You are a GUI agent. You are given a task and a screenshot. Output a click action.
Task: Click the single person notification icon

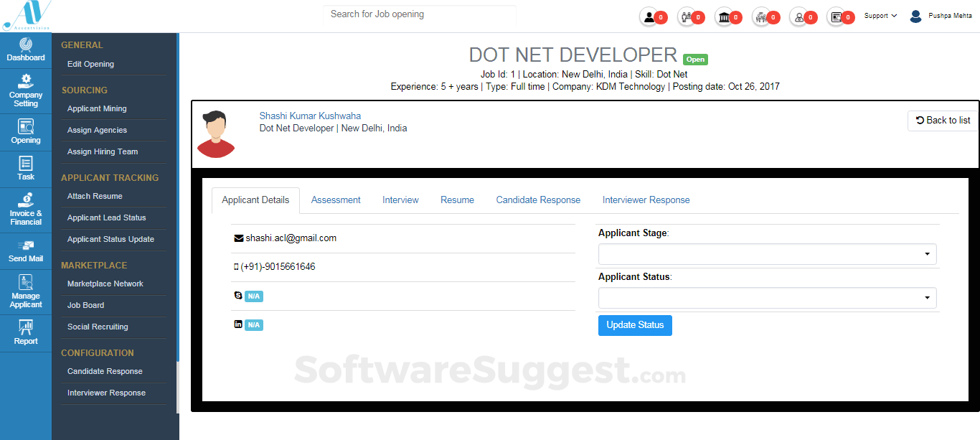649,17
